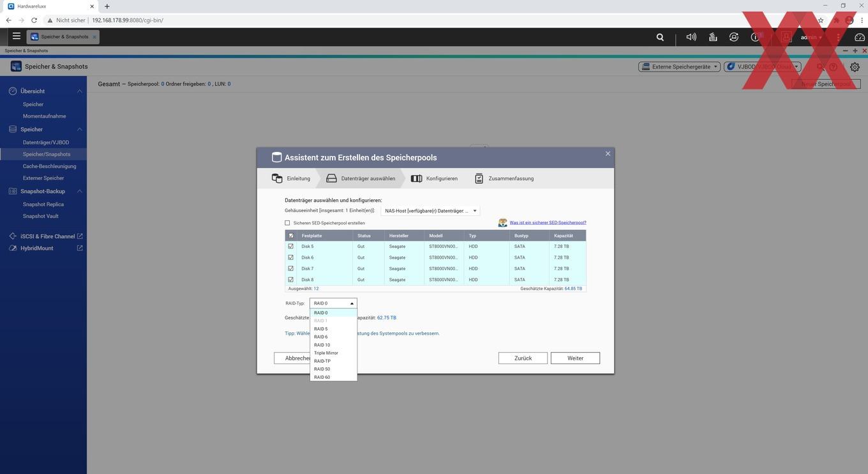Click the storage pool wizard title icon
Viewport: 868px width, 474px height.
[x=276, y=158]
